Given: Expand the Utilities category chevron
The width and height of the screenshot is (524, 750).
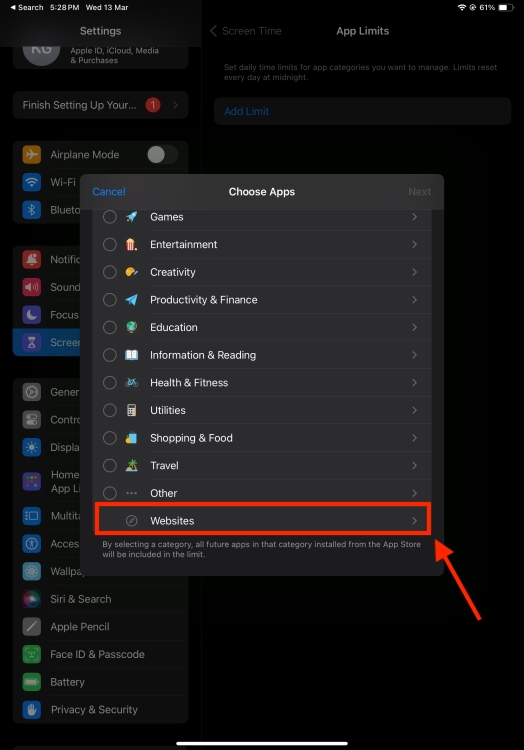Looking at the screenshot, I should click(415, 410).
